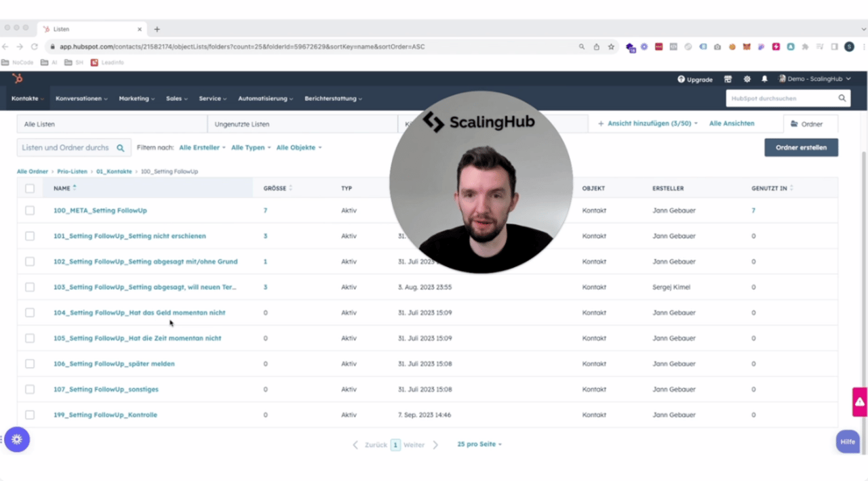Viewport: 868px width, 481px height.
Task: Open the Alle Objekte filter dropdown
Action: (x=299, y=148)
